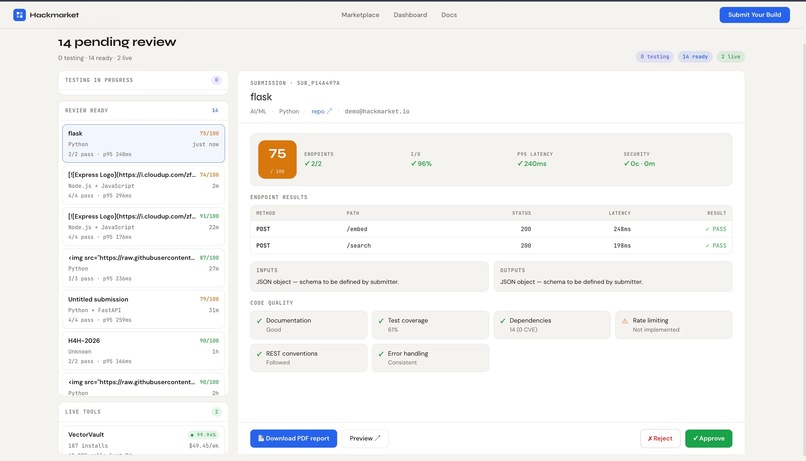Click the external arrow icon beside repo
Viewport: 806px width, 461px height.
[329, 111]
